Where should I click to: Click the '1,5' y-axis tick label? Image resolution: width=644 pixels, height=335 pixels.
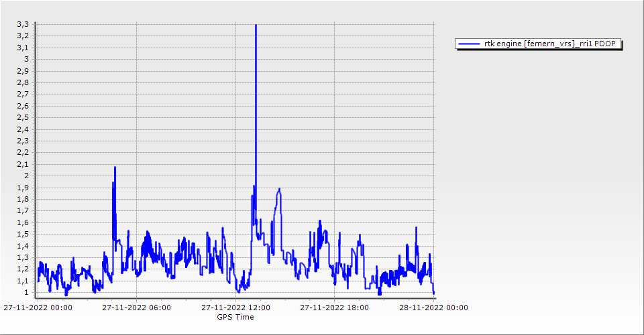coord(23,234)
